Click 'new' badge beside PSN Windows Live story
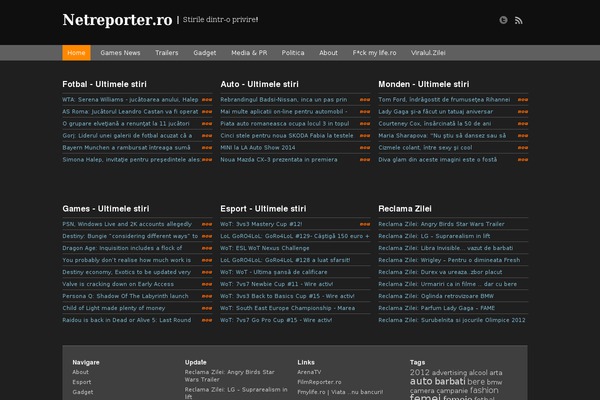The width and height of the screenshot is (600, 400). click(207, 224)
